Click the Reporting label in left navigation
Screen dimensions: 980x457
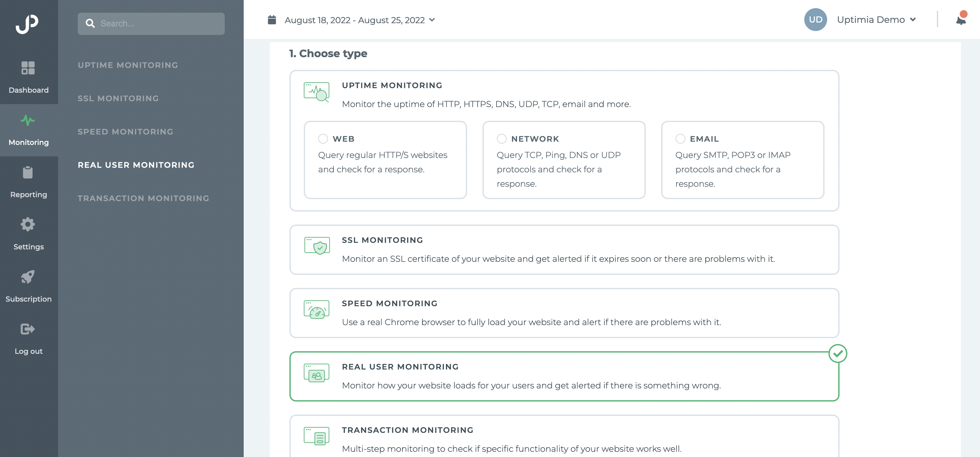[28, 195]
